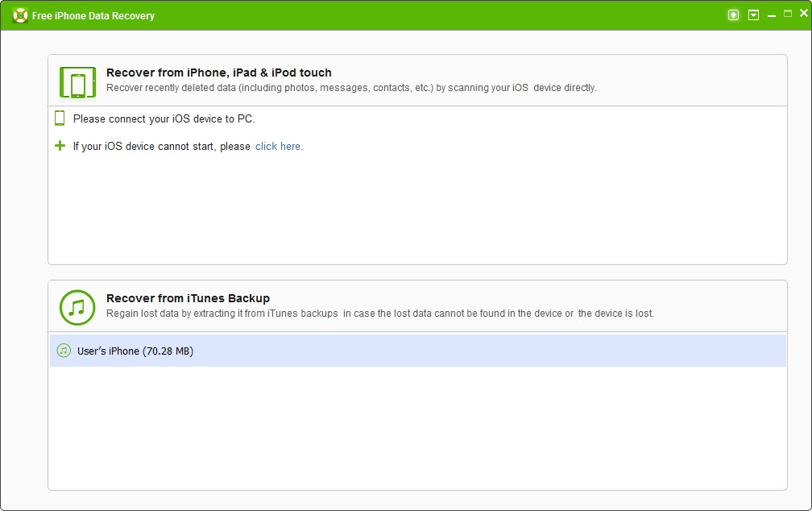Close the Free iPhone Data Recovery window
Screen dimensions: 812x511
coord(804,14)
